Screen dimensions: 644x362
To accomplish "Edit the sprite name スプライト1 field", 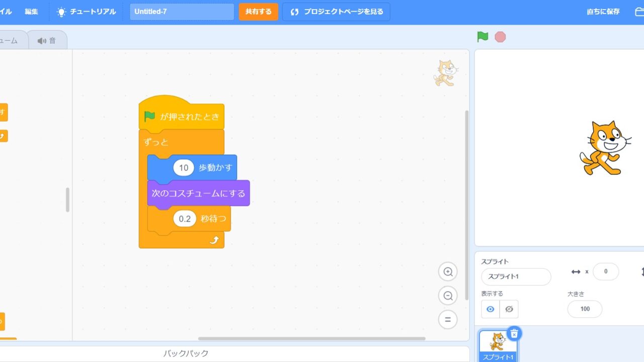I will (516, 277).
